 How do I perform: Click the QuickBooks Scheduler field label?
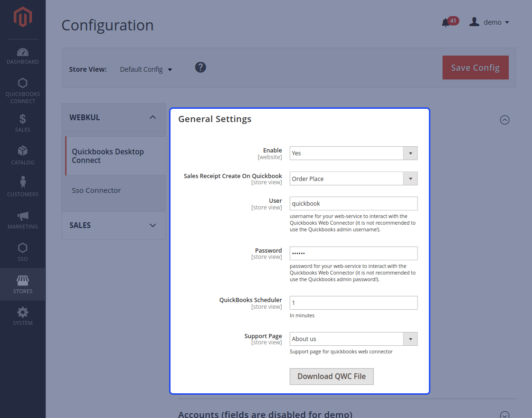tap(250, 300)
